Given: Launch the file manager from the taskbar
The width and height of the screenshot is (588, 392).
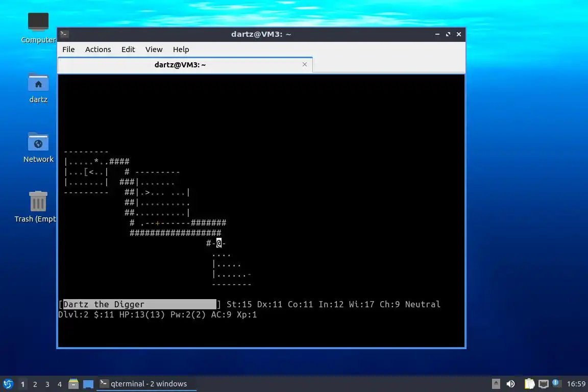Looking at the screenshot, I should [x=73, y=384].
